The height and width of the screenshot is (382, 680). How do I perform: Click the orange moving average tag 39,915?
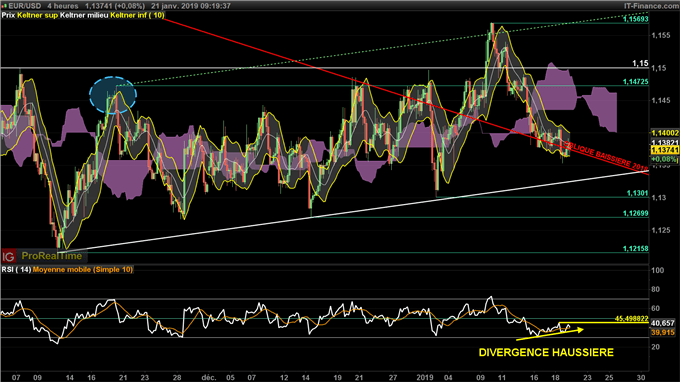tap(663, 333)
